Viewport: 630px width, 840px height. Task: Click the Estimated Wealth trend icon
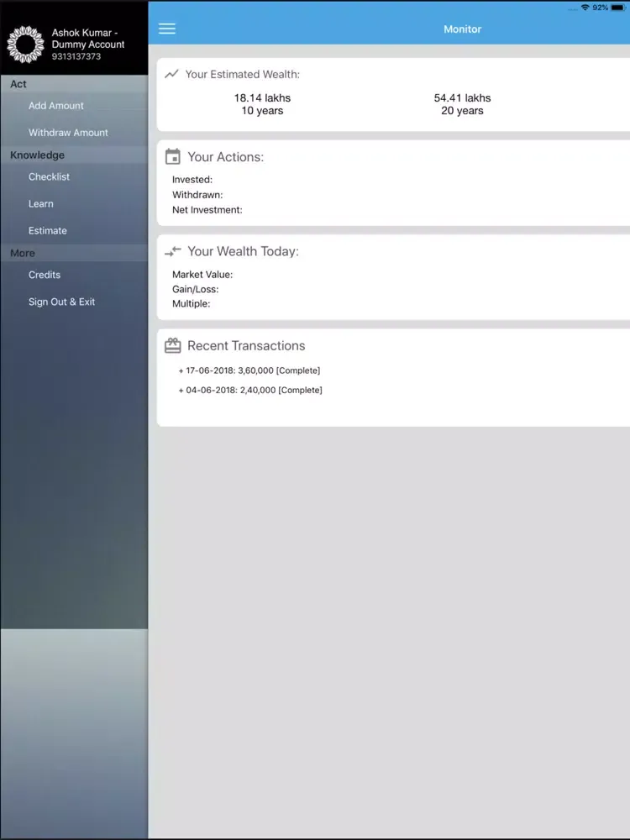[171, 74]
